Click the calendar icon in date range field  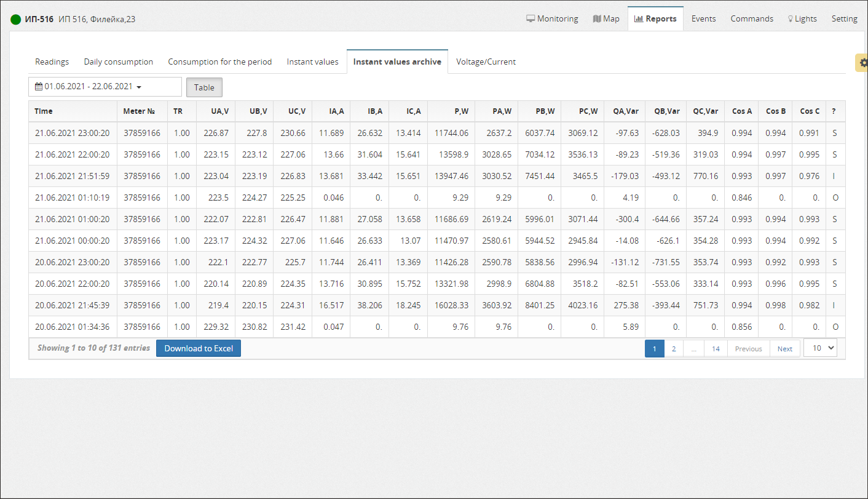(x=39, y=87)
